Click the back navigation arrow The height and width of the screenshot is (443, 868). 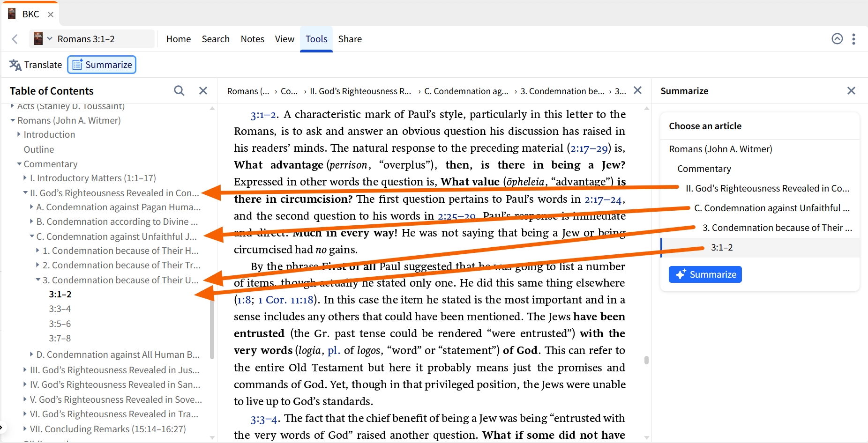pyautogui.click(x=15, y=39)
